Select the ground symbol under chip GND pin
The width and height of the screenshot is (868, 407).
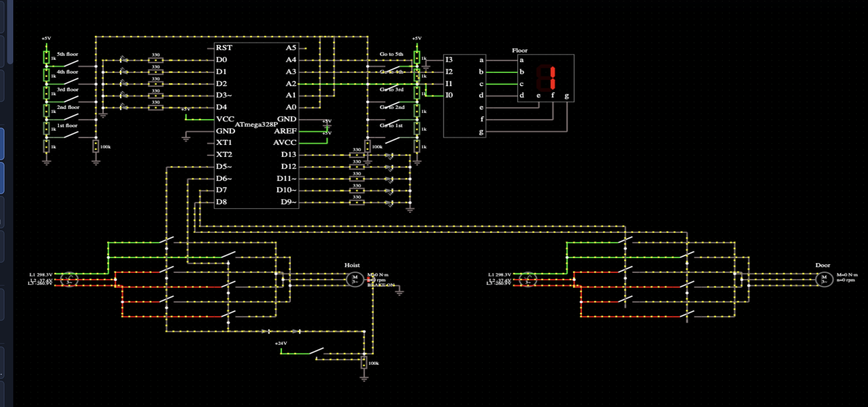[186, 139]
